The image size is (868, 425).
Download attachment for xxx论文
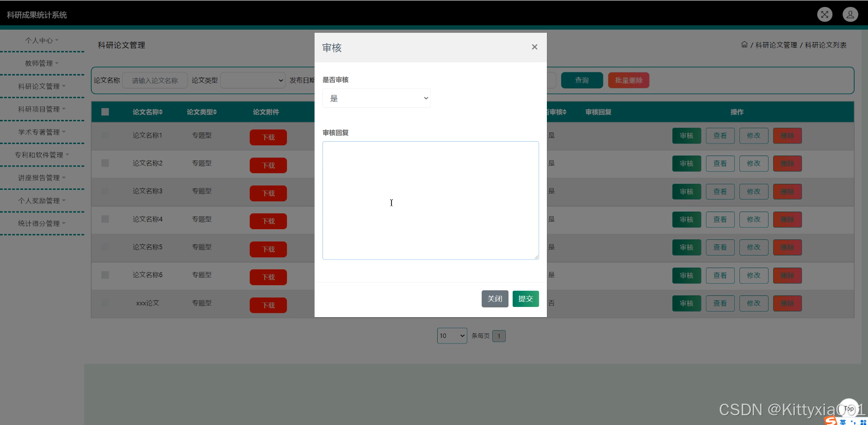pos(268,306)
